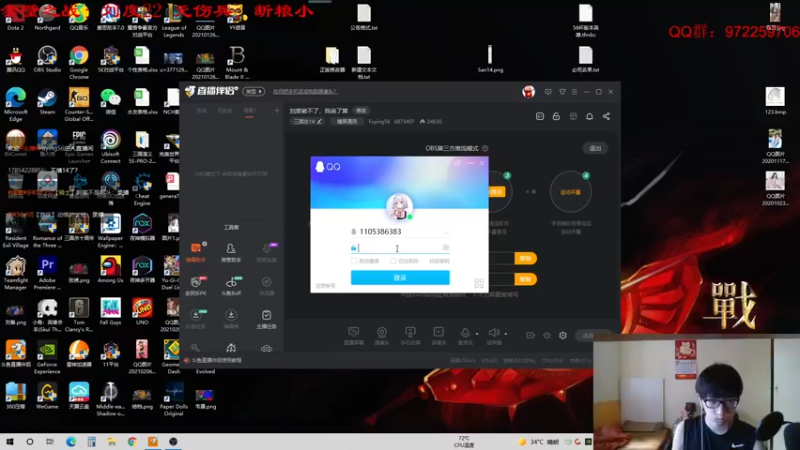Click the QR code login icon in QQ
Screen dimensions: 800x450
[479, 283]
